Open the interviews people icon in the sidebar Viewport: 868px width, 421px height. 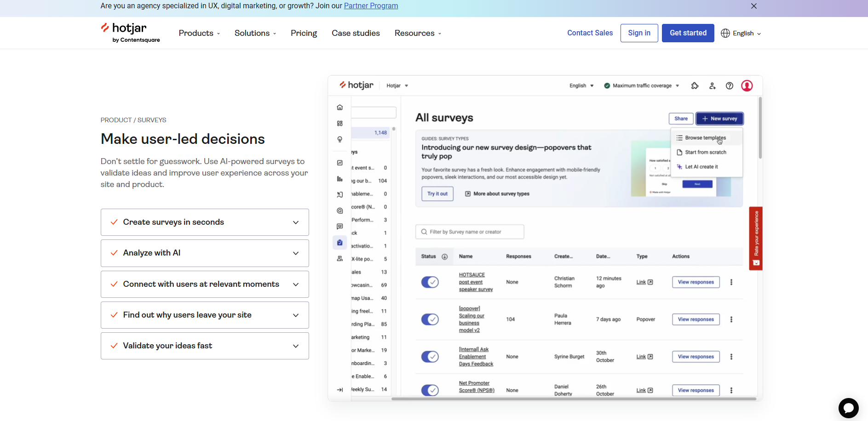pos(340,259)
